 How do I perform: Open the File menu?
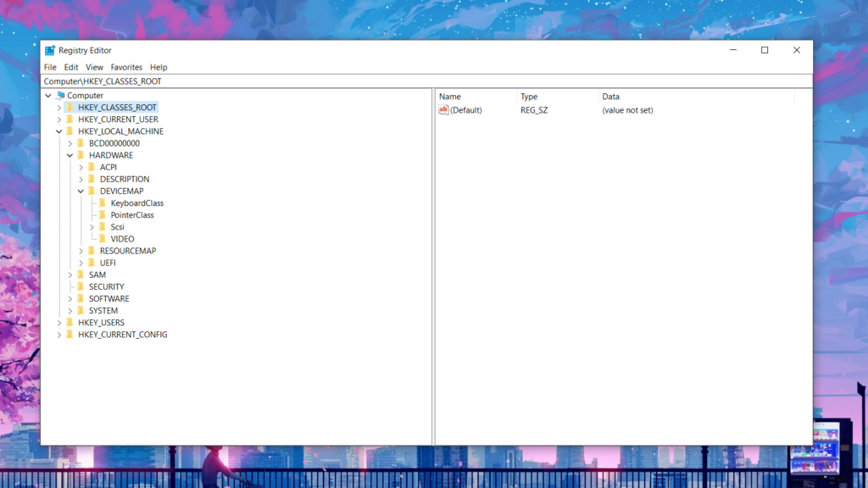click(x=50, y=67)
